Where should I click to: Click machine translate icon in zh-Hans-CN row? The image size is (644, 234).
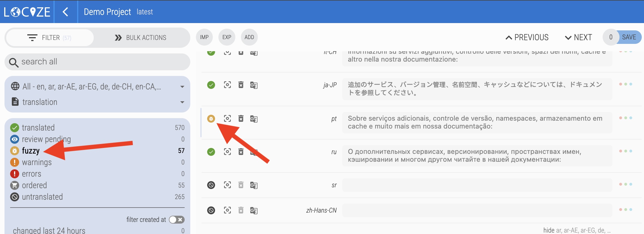(254, 210)
